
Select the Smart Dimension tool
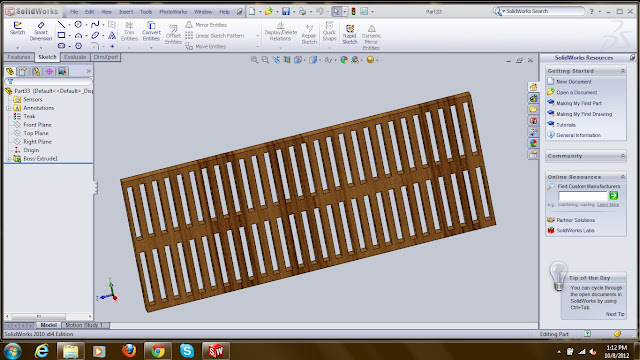41,31
